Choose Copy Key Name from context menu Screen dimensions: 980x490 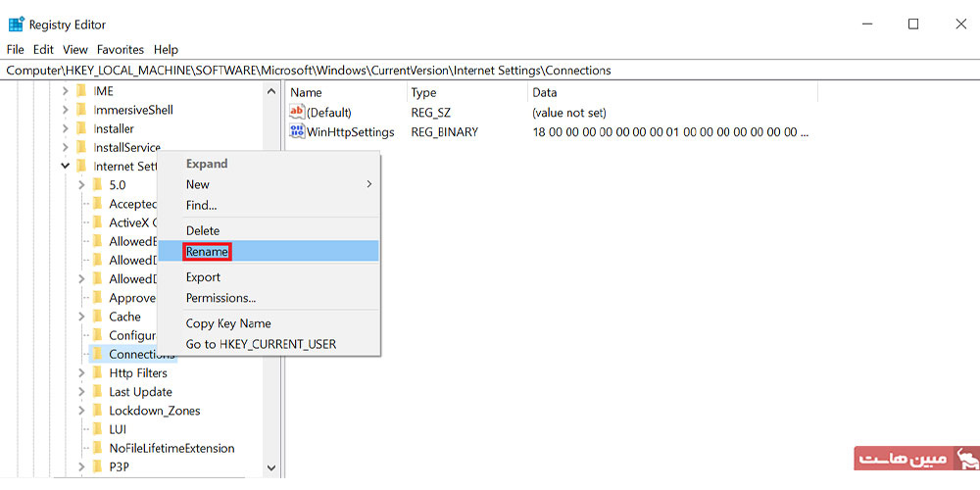(269, 323)
